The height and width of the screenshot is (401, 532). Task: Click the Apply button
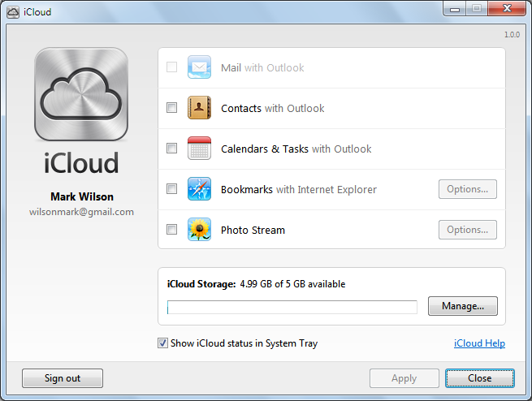click(x=404, y=378)
